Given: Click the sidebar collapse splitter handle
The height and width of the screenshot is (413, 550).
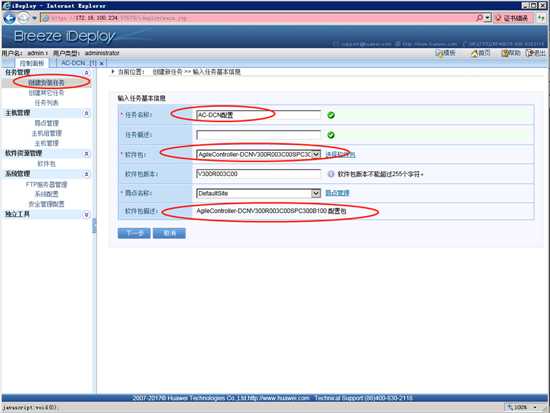Looking at the screenshot, I should pyautogui.click(x=94, y=226).
